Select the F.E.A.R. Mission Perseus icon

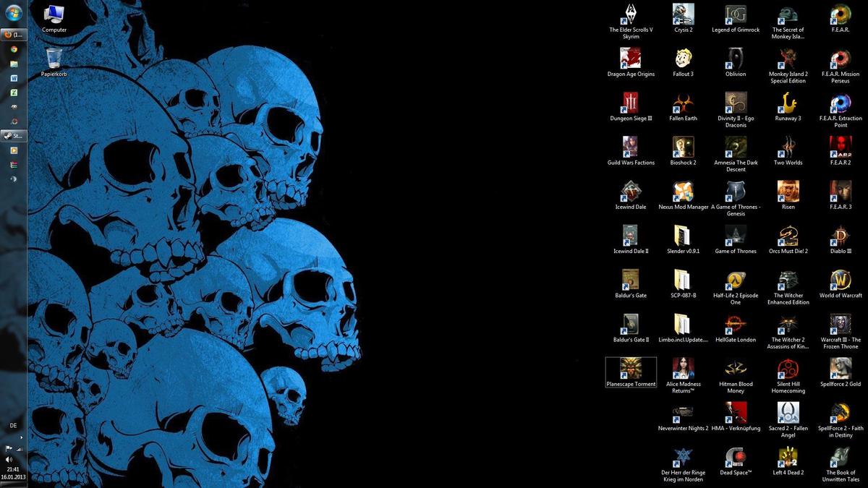click(x=841, y=67)
